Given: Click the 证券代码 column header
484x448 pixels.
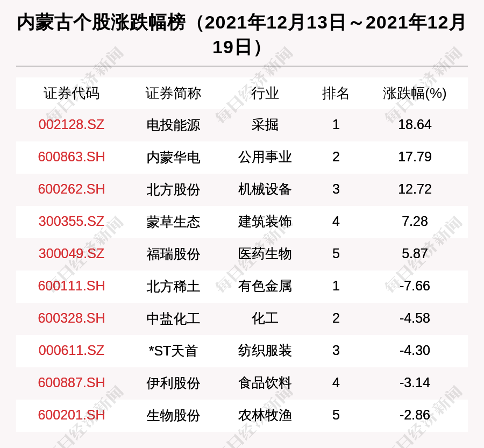Looking at the screenshot, I should (x=72, y=93).
